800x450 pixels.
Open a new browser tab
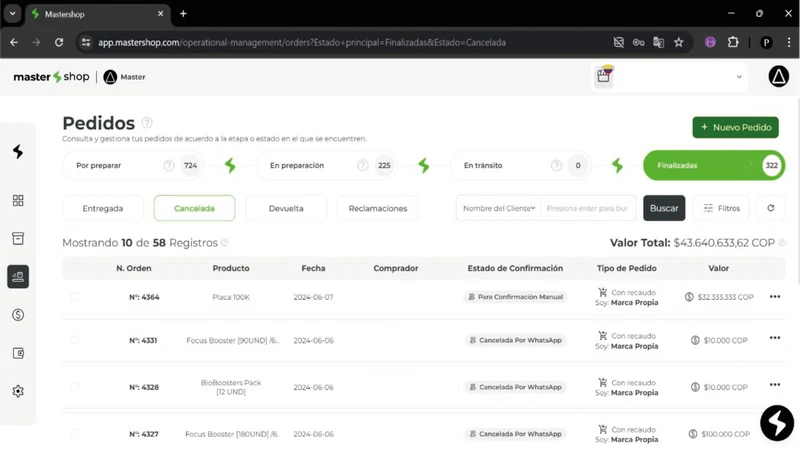[183, 14]
